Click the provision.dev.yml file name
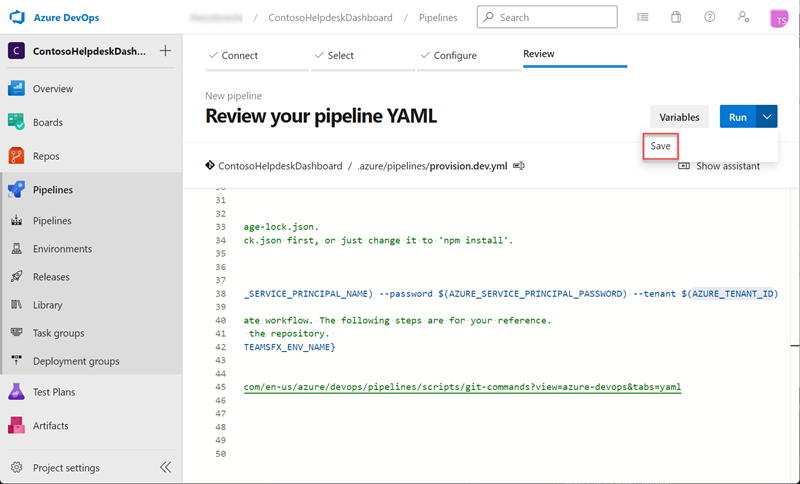Viewport: 800px width, 484px height. pos(468,166)
